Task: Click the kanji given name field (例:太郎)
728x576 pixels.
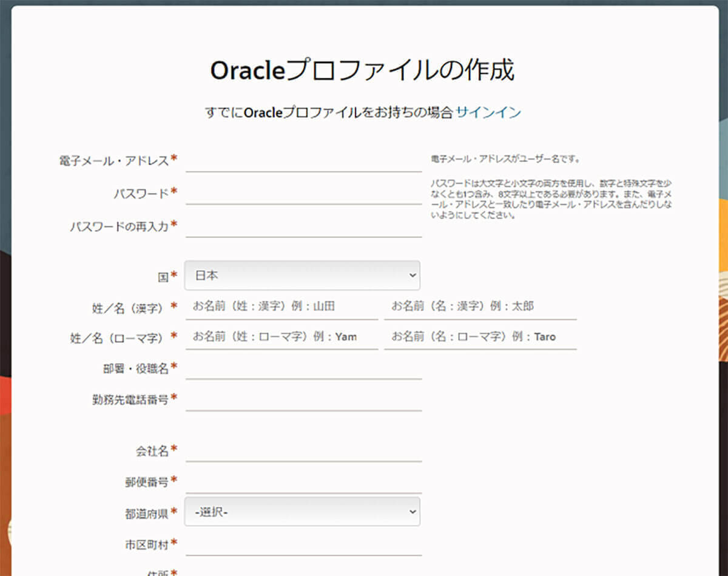Action: [479, 307]
